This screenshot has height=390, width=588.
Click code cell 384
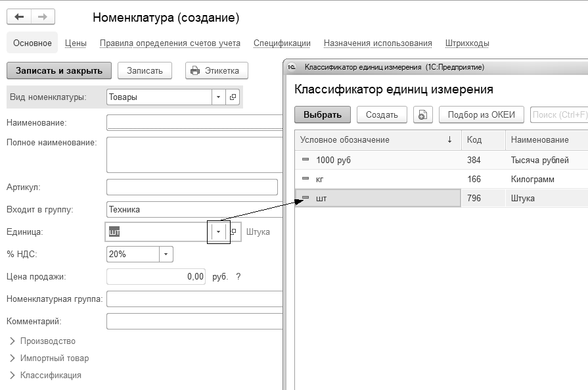(x=484, y=160)
